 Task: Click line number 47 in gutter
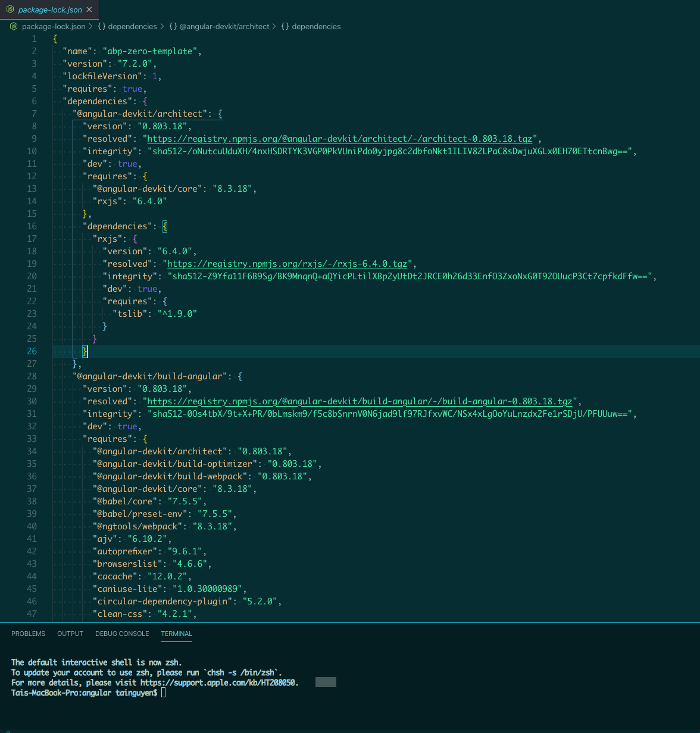coord(32,614)
